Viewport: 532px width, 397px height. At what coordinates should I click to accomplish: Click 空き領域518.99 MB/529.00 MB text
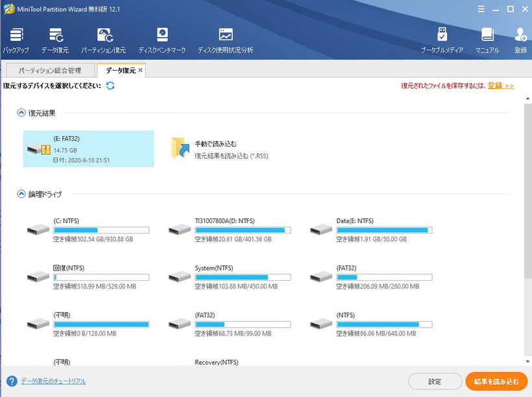95,286
